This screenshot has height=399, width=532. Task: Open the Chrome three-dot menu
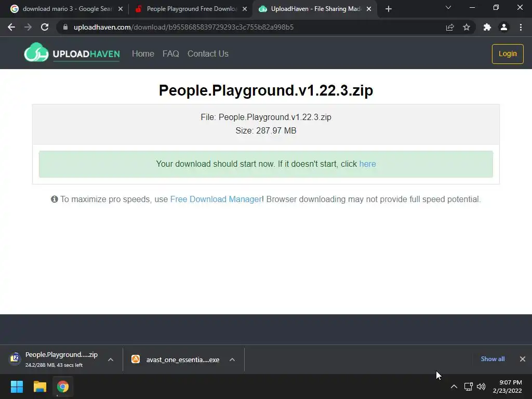tap(521, 27)
